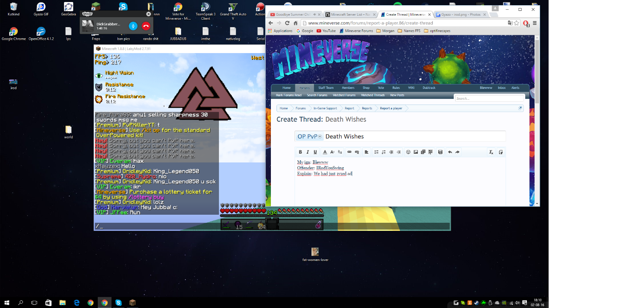Click the undo arrow in editor
The image size is (644, 308).
pyautogui.click(x=450, y=152)
